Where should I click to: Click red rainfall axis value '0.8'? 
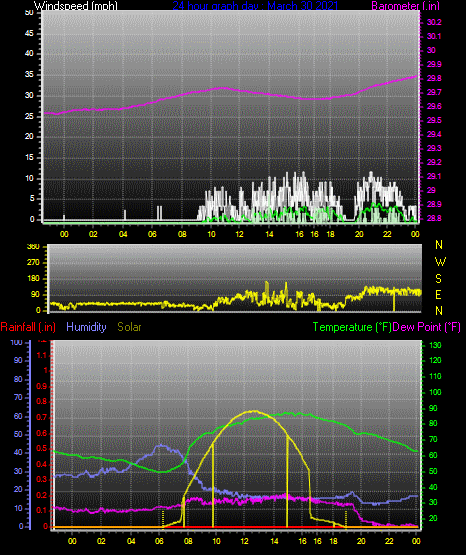tap(42, 402)
